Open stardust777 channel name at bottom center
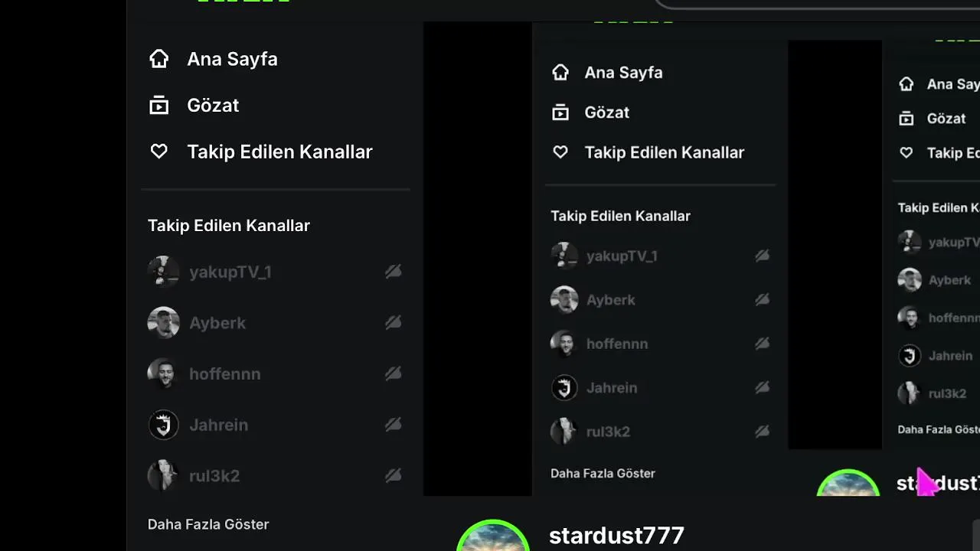The image size is (980, 551). click(616, 536)
